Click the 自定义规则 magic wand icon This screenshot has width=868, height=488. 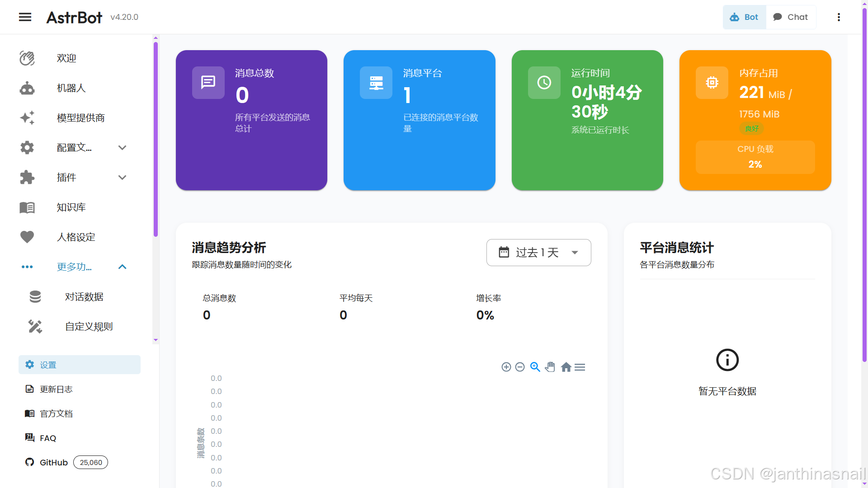coord(35,327)
